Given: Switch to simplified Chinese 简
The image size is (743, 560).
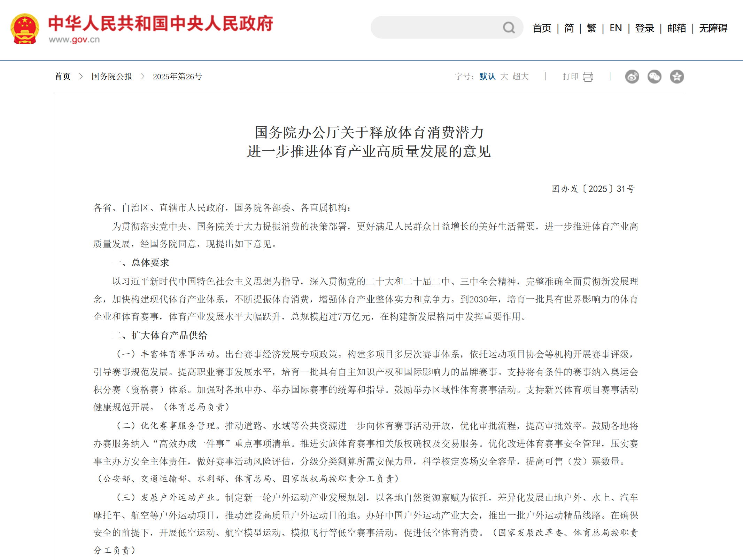Looking at the screenshot, I should [x=569, y=28].
